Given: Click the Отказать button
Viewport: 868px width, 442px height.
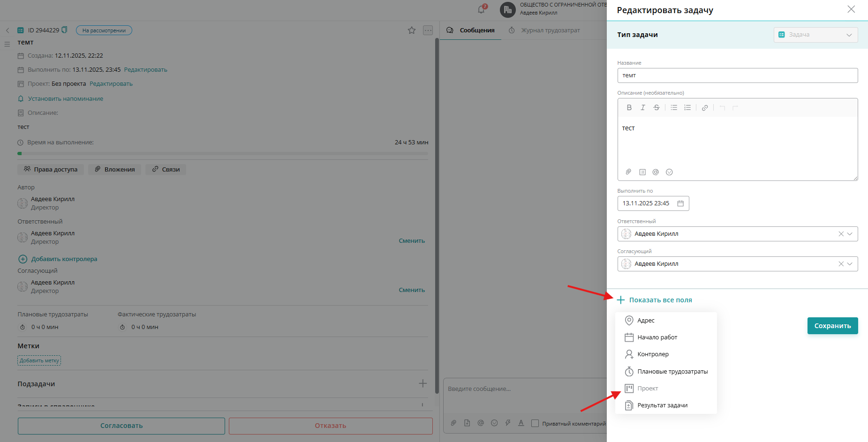Looking at the screenshot, I should point(331,426).
